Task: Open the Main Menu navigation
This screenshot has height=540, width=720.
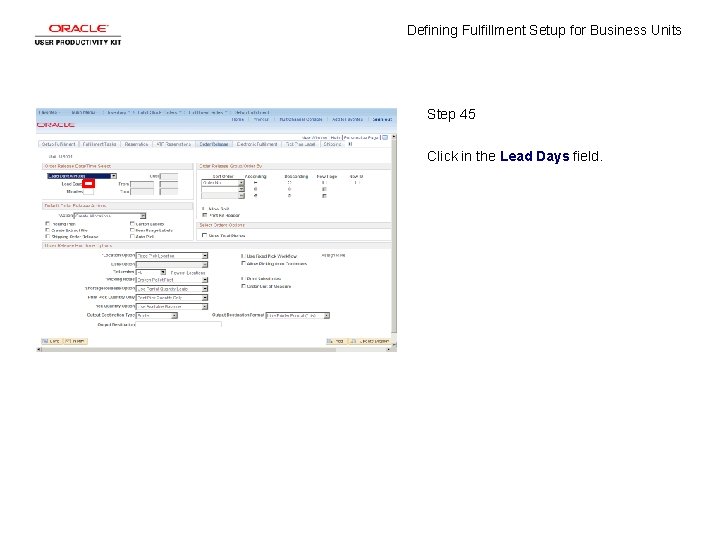Action: point(84,112)
